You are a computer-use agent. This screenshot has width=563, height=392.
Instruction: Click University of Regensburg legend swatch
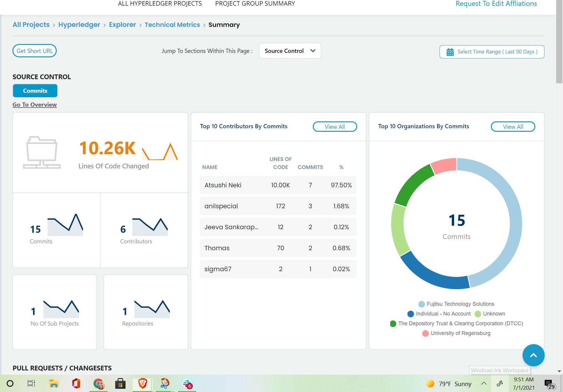coord(425,333)
